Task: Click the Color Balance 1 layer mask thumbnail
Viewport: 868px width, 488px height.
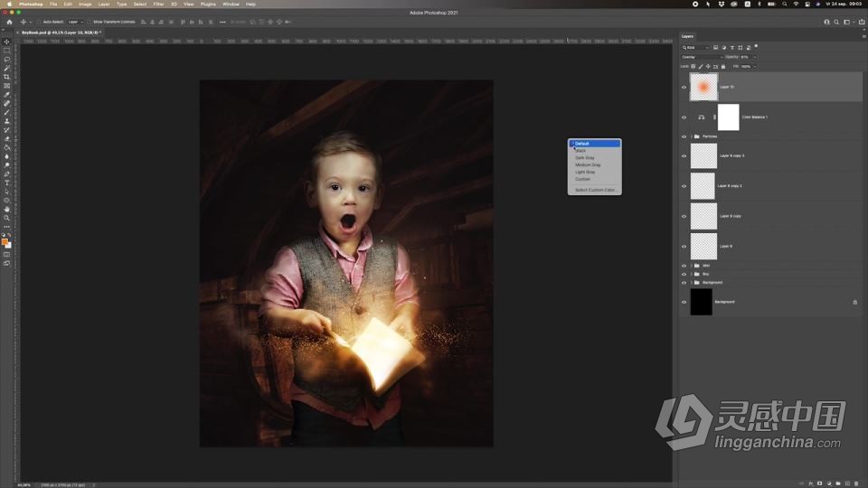Action: point(729,117)
